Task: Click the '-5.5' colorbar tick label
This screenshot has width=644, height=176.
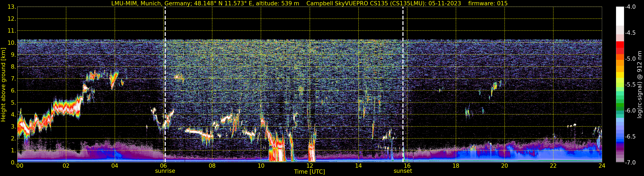Action: [x=630, y=85]
